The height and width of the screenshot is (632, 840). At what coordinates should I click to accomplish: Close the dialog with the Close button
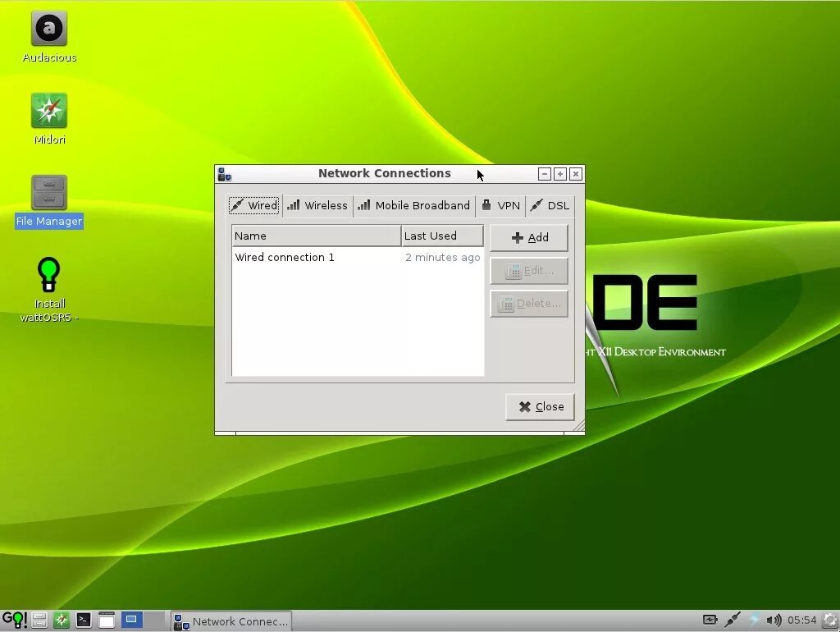pyautogui.click(x=540, y=407)
